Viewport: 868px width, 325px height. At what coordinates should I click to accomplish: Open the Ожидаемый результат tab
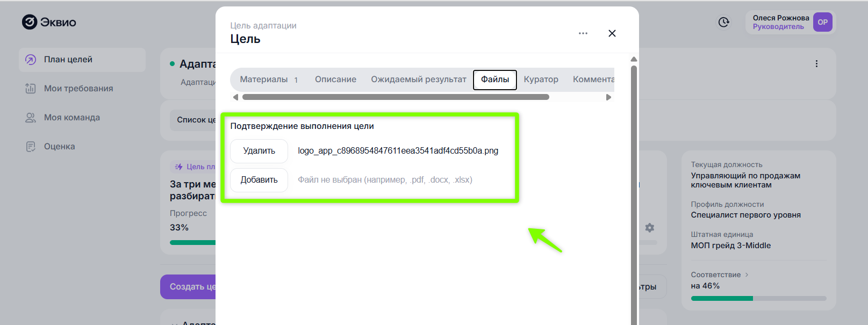tap(419, 80)
